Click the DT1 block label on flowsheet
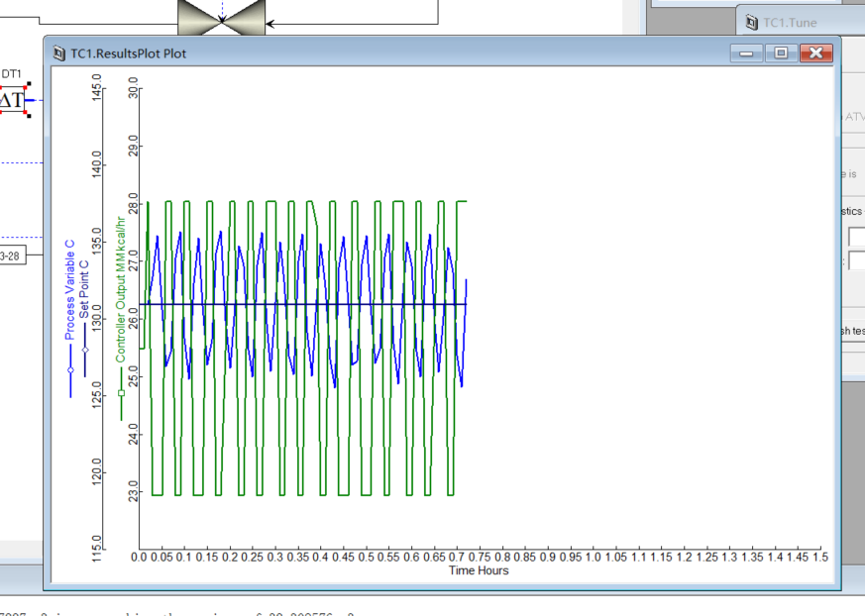Viewport: 865px width, 616px height. tap(11, 74)
